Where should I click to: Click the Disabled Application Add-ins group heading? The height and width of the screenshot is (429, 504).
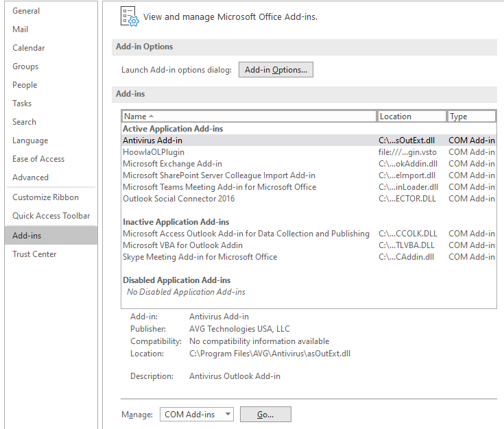point(176,280)
